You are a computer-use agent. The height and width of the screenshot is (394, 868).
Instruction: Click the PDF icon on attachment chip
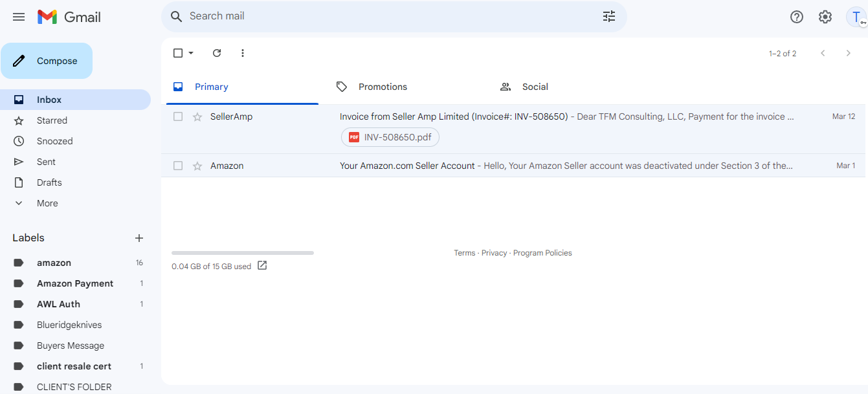pos(354,137)
